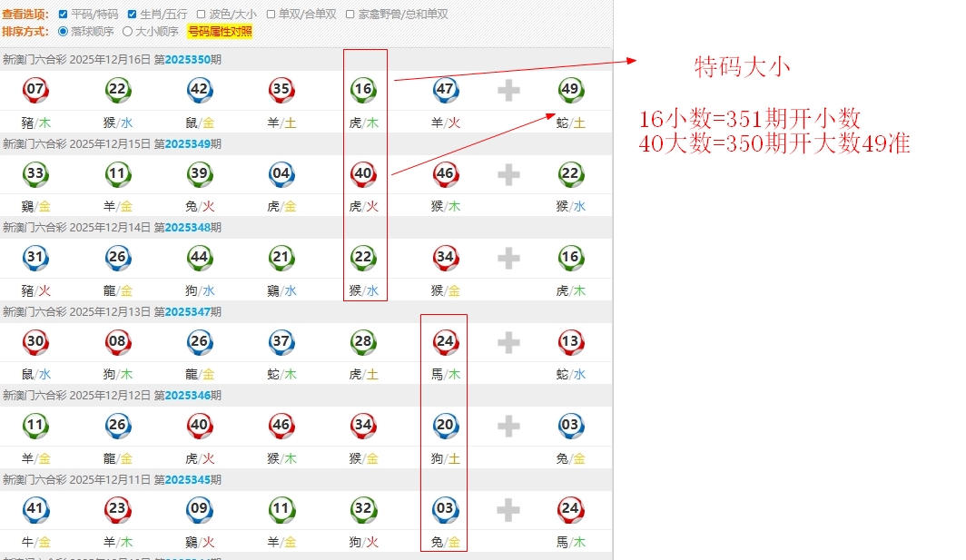
Task: Click the boxed red ball 16
Action: click(x=363, y=89)
